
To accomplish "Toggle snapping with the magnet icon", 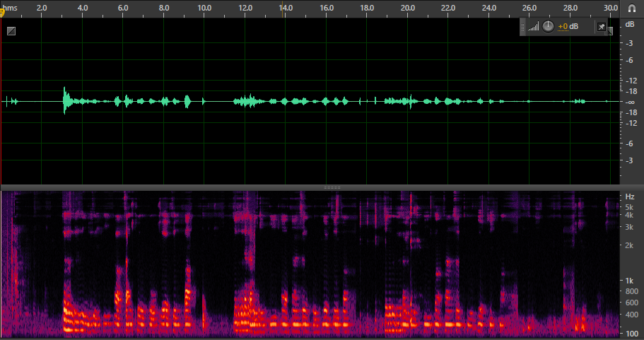I will click(x=632, y=8).
